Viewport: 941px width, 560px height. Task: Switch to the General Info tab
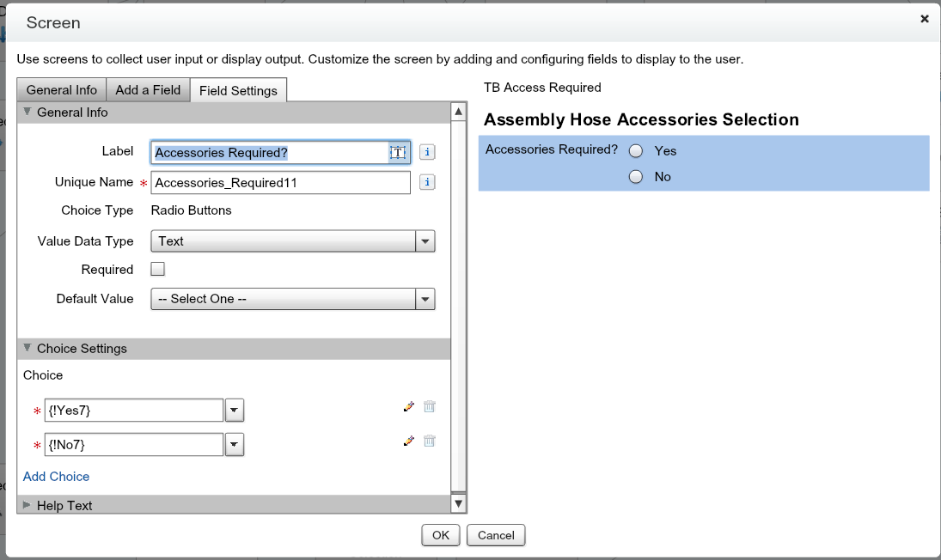pos(61,89)
